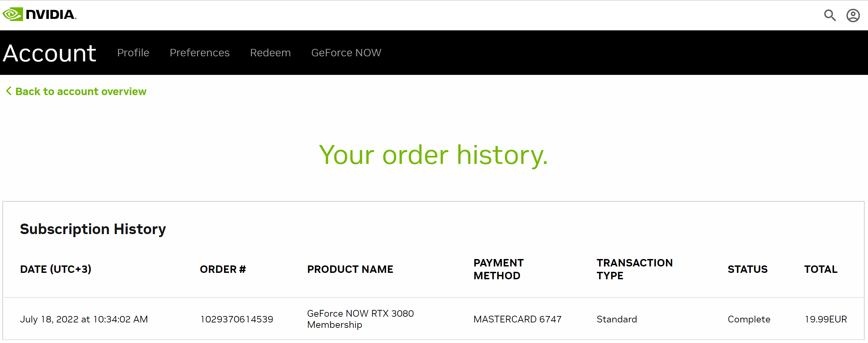This screenshot has width=868, height=343.
Task: Click the Subscription History heading
Action: point(93,229)
